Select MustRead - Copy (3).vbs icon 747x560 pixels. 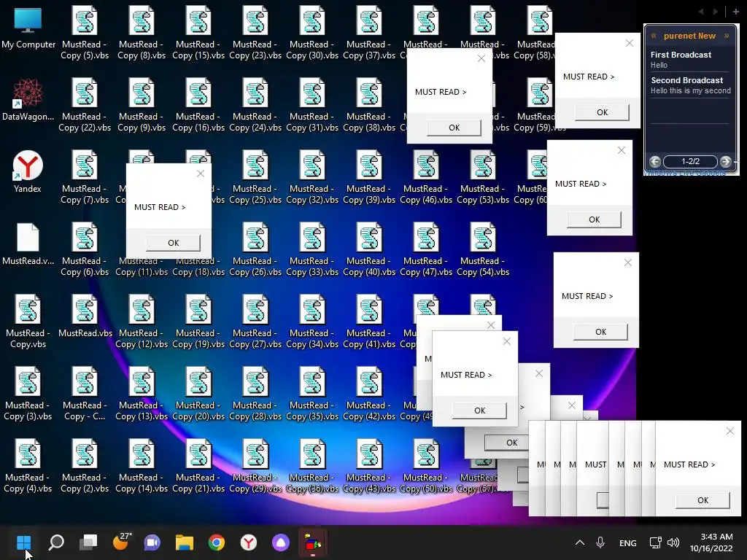[x=28, y=394]
